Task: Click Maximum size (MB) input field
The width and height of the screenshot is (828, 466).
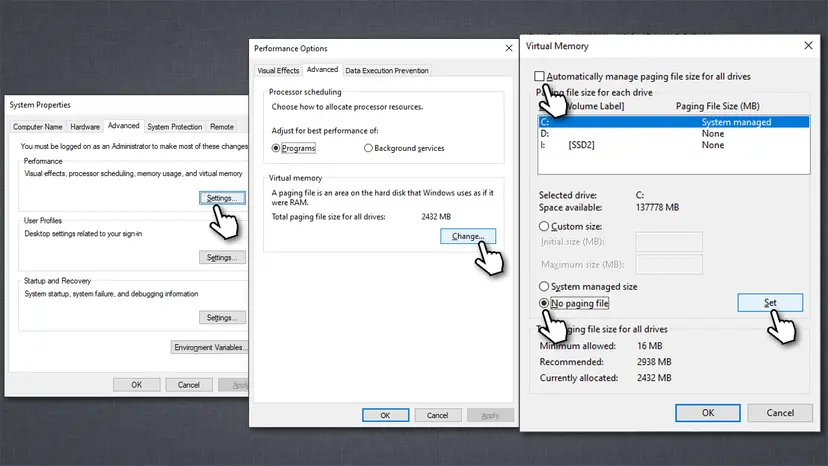Action: tap(669, 264)
